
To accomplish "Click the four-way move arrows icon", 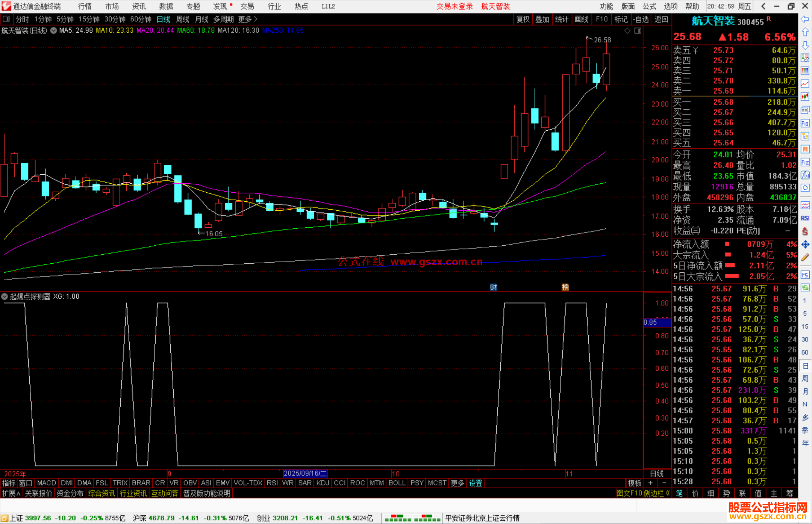I will click(805, 245).
